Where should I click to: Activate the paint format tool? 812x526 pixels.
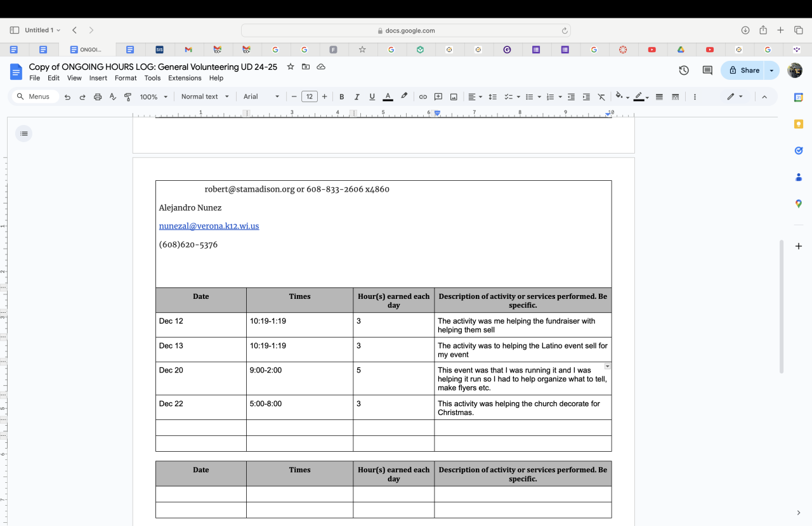click(x=128, y=97)
